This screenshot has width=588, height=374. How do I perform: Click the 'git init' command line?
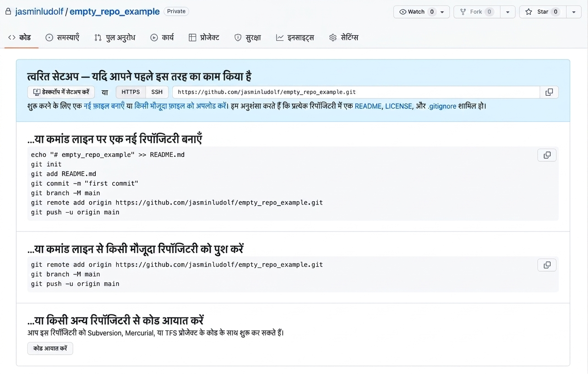pyautogui.click(x=46, y=164)
